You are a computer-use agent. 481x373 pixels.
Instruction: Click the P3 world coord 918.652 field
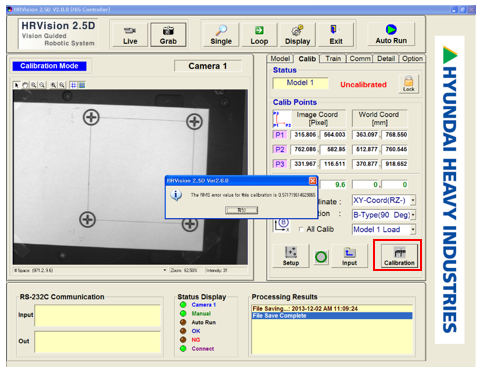[395, 164]
